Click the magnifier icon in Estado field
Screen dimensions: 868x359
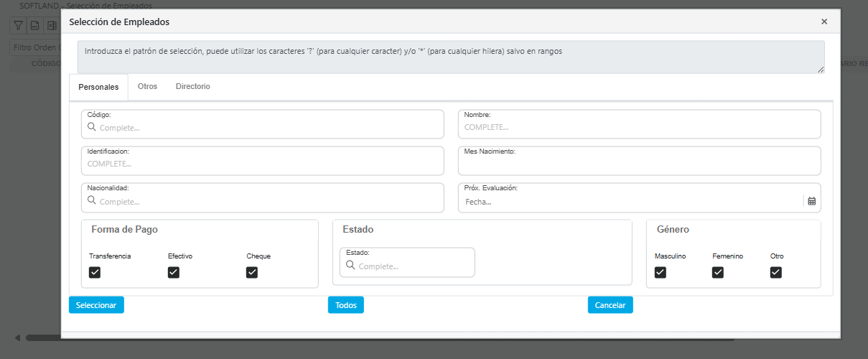350,266
